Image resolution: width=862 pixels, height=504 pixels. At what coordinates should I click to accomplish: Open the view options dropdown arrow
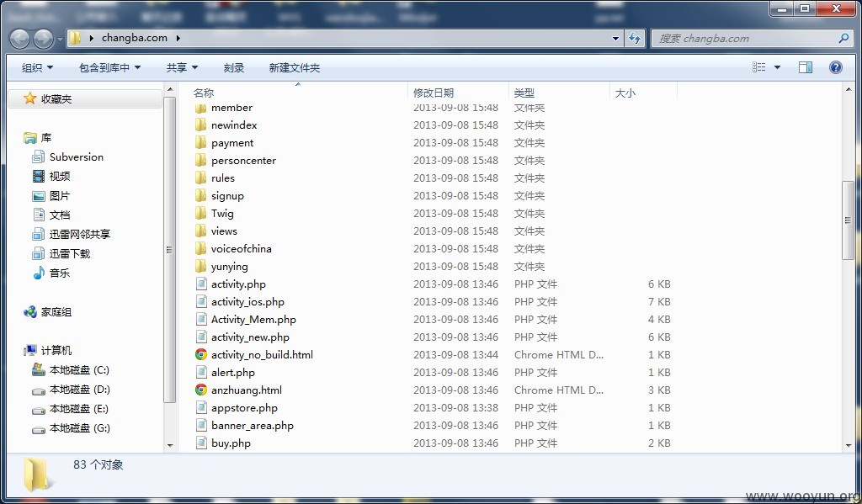point(777,67)
